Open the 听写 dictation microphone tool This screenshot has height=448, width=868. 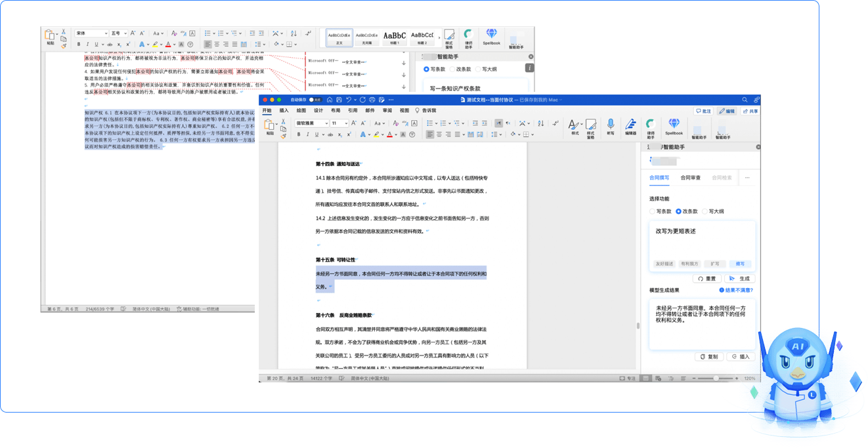(610, 126)
